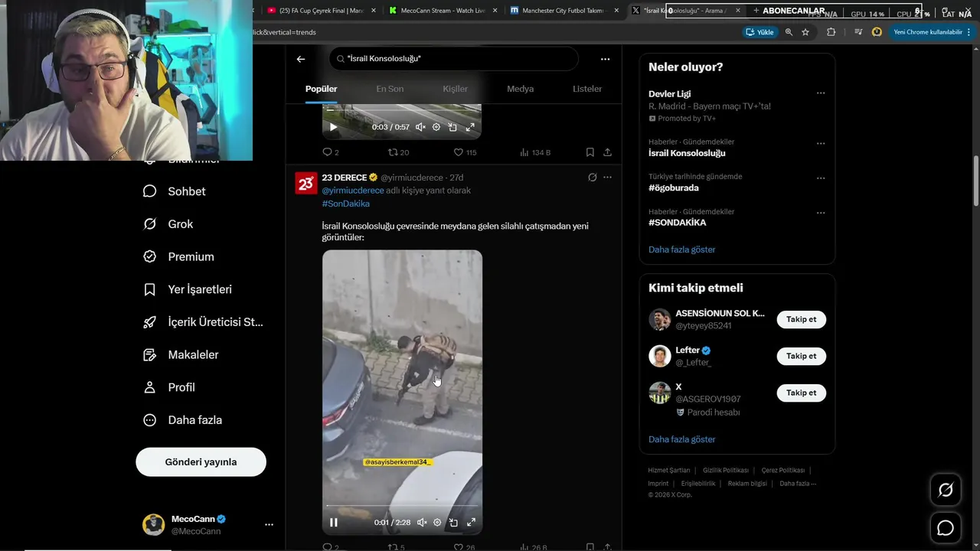Expand the 2:28 video to fullscreen
Screen dimensions: 980x551
471,523
